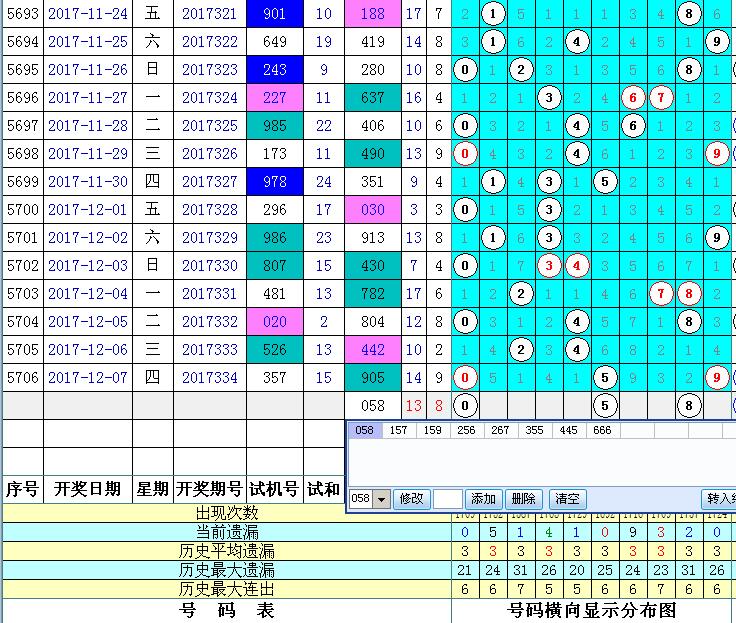Select the 开奖期号 column header
736x623 pixels.
(209, 489)
